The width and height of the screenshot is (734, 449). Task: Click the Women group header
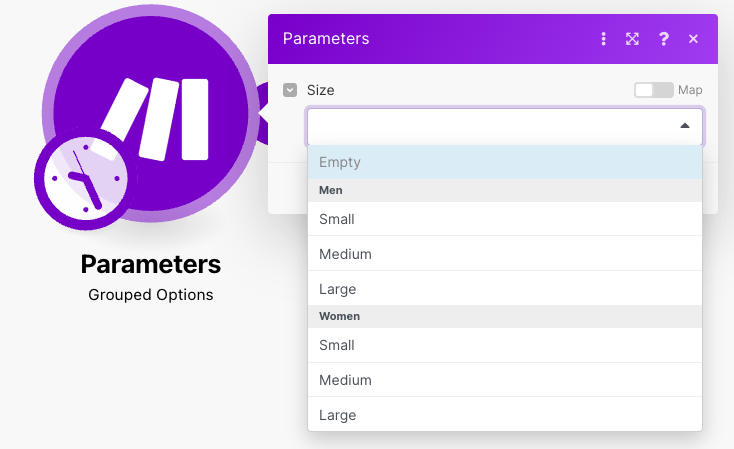point(505,317)
